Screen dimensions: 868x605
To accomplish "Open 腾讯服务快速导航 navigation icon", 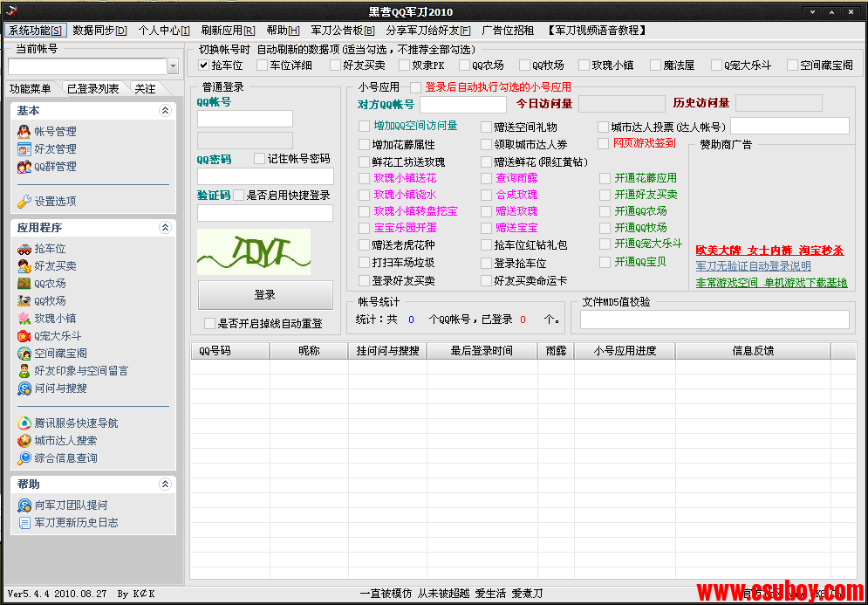I will 24,423.
